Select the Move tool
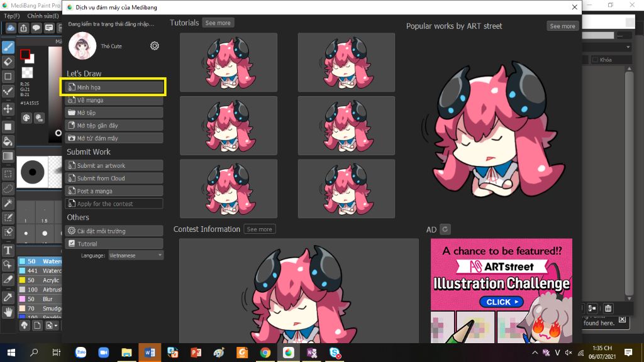Viewport: 644px width, 362px height. click(x=8, y=109)
